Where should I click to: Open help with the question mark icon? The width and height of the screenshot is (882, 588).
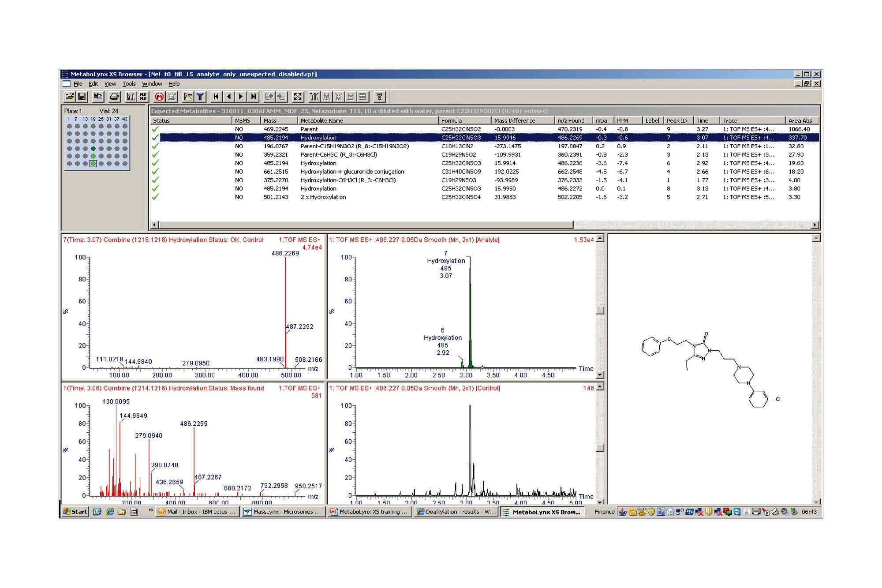pos(379,97)
